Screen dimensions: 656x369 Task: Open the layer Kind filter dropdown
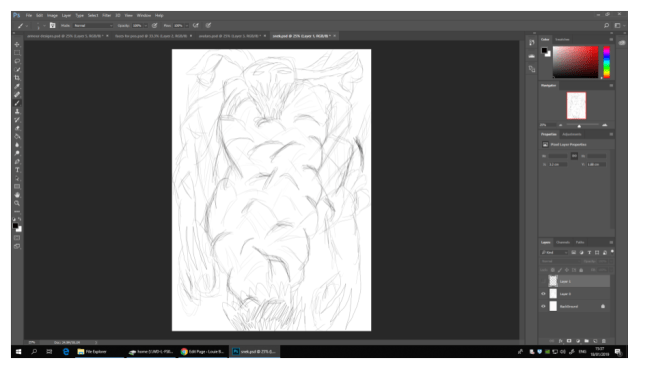click(554, 252)
